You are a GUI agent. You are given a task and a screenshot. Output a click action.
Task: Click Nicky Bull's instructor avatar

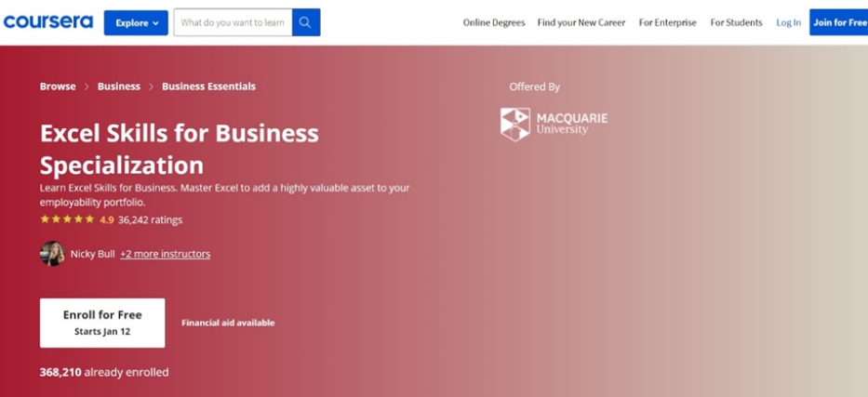(x=52, y=254)
